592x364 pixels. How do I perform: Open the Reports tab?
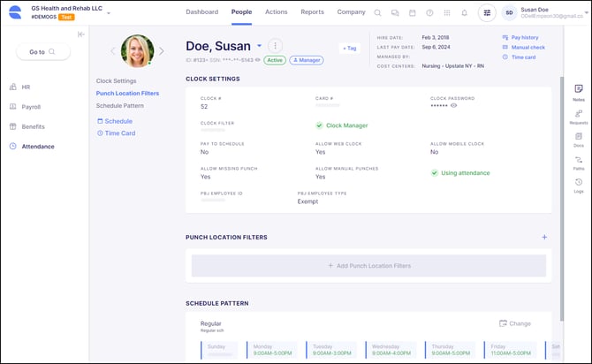coord(312,12)
